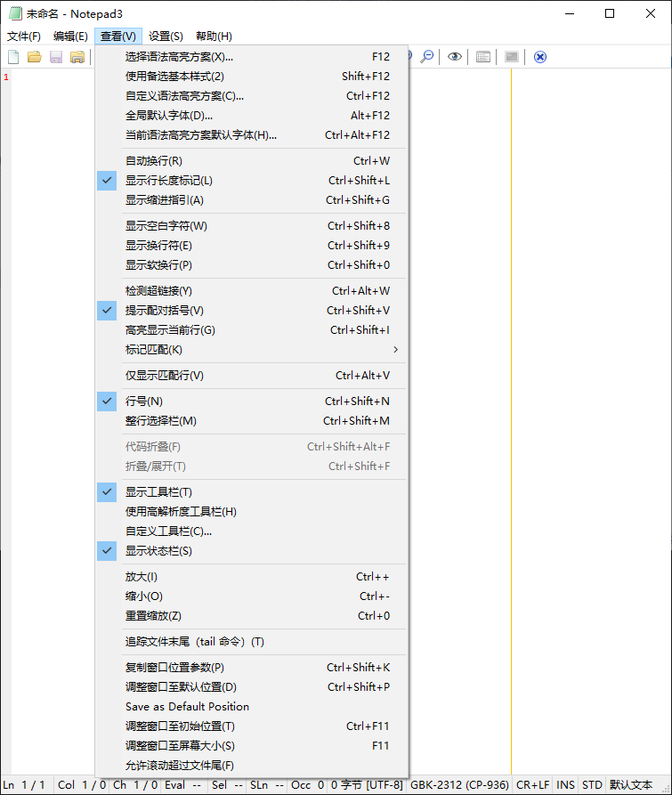The image size is (672, 795).
Task: Open the 设置(S) menu
Action: pos(166,36)
